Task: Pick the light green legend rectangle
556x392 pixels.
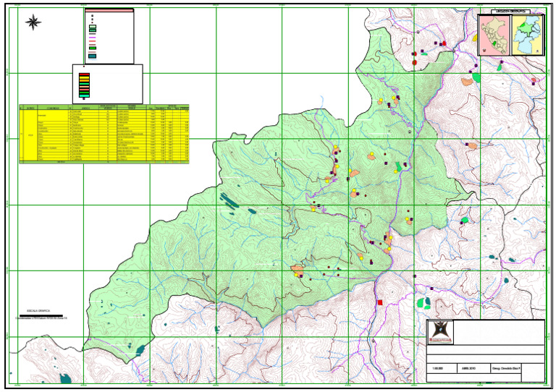Action: [93, 27]
